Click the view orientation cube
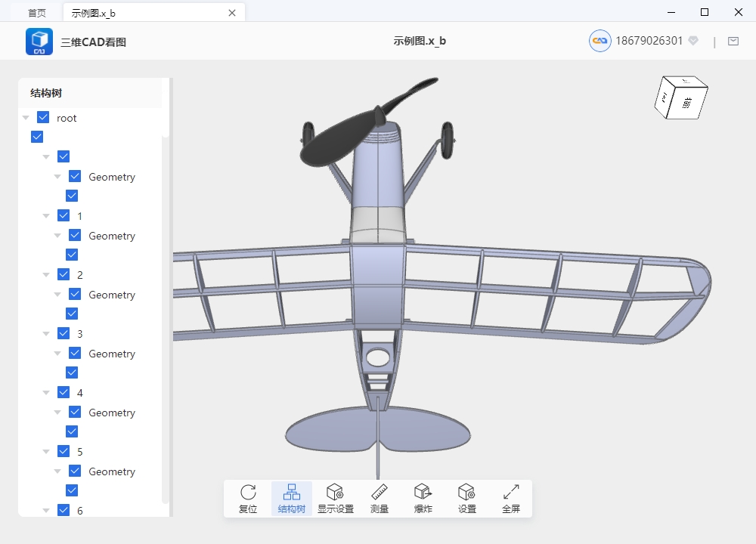756x544 pixels. click(x=680, y=98)
